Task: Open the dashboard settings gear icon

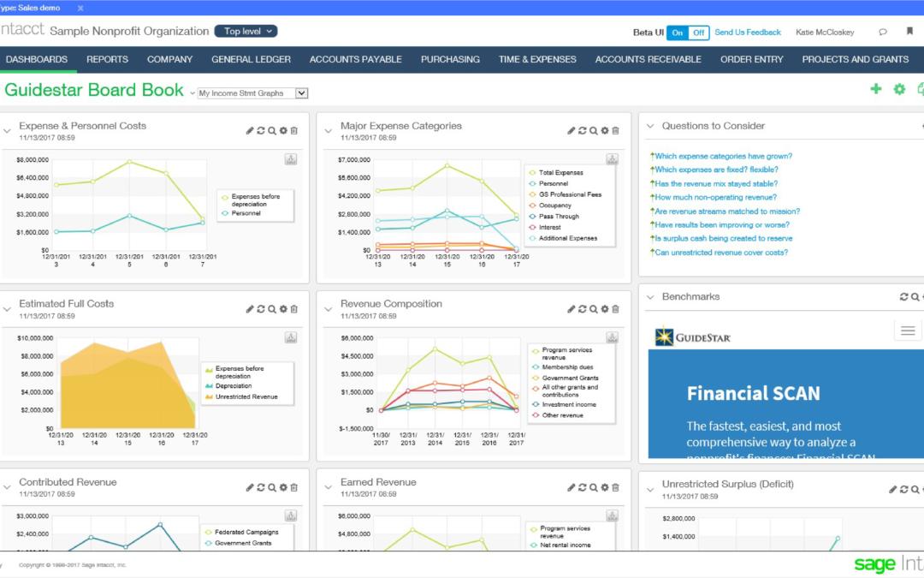Action: coord(899,88)
